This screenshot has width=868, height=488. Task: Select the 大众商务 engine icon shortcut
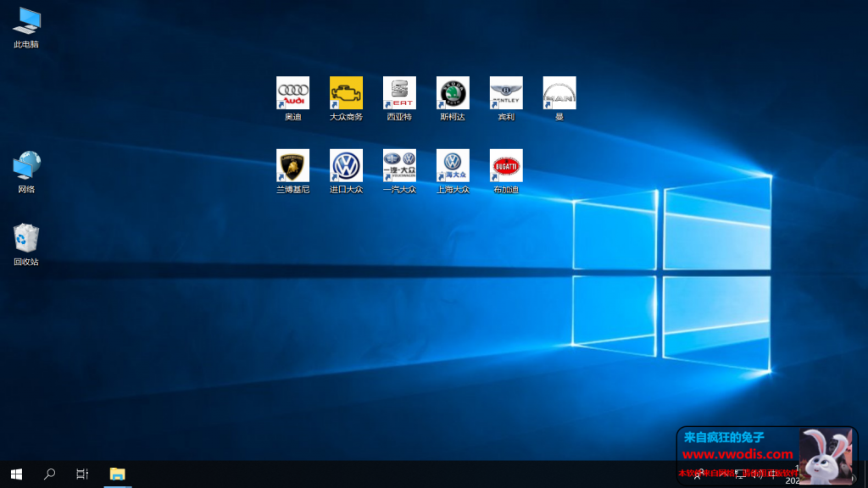pos(346,93)
